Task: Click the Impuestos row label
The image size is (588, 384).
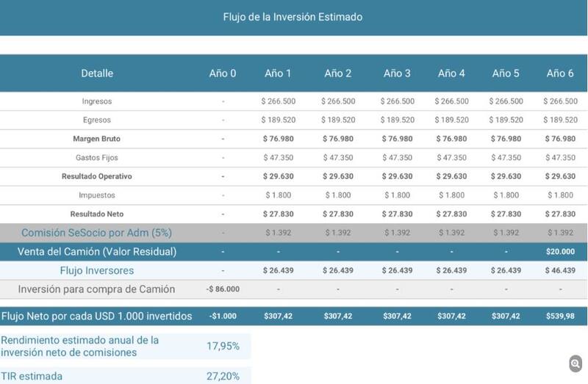Action: tap(97, 195)
